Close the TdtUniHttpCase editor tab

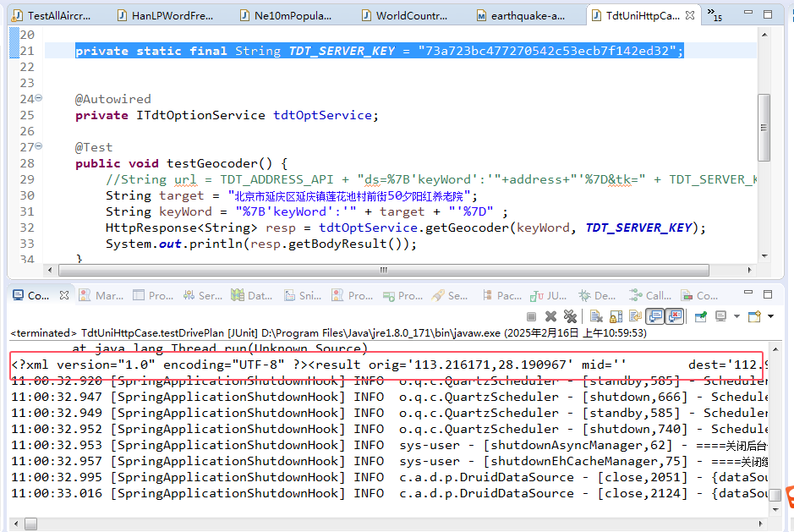[690, 15]
